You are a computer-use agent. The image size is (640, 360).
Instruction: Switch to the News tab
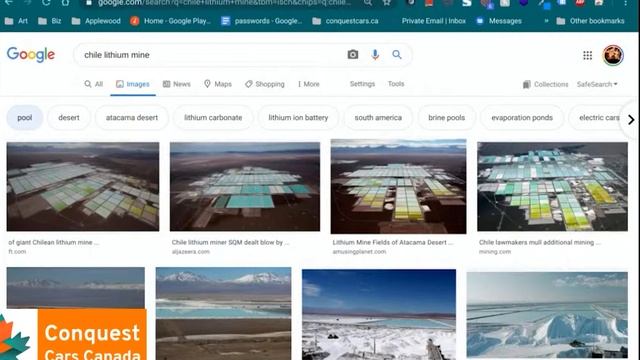177,84
